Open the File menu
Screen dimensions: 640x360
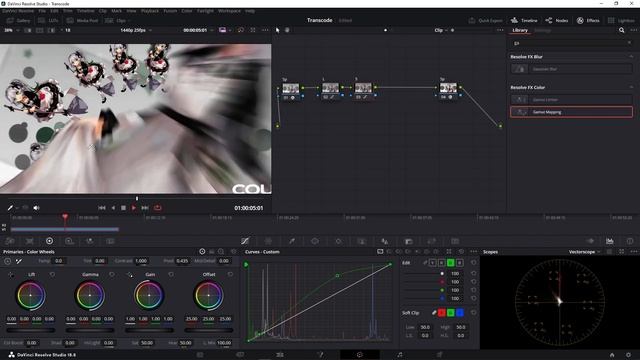click(x=42, y=11)
